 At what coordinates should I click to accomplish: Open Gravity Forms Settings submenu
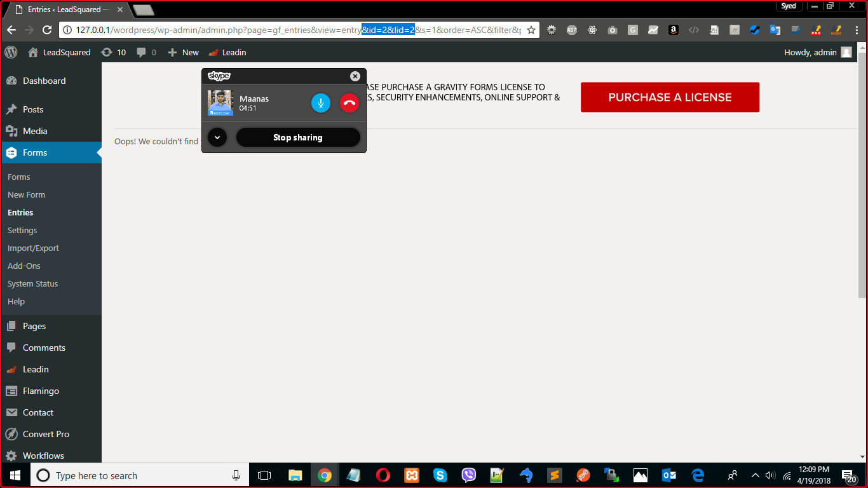pos(22,230)
